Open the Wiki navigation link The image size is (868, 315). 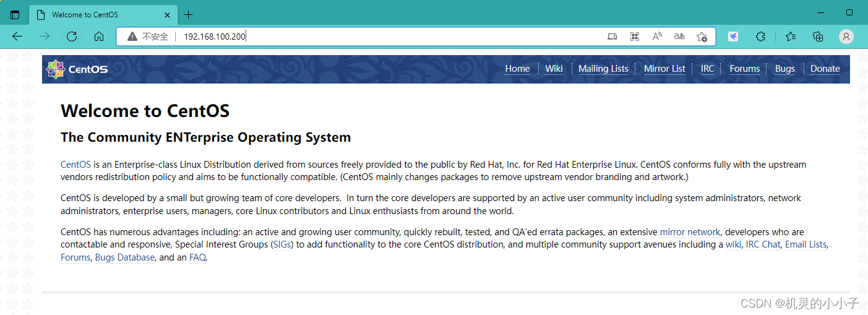click(554, 69)
